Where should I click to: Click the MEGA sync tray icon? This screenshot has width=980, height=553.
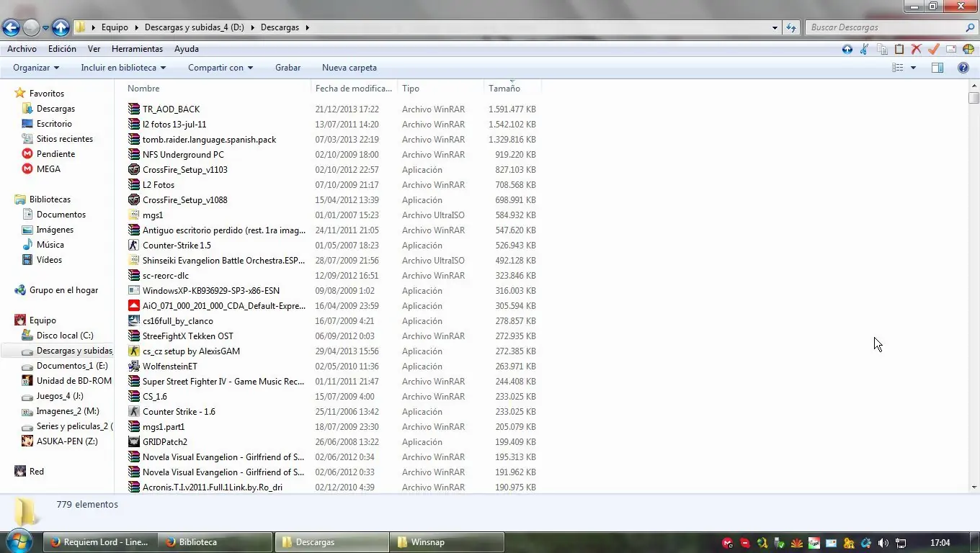(x=728, y=543)
